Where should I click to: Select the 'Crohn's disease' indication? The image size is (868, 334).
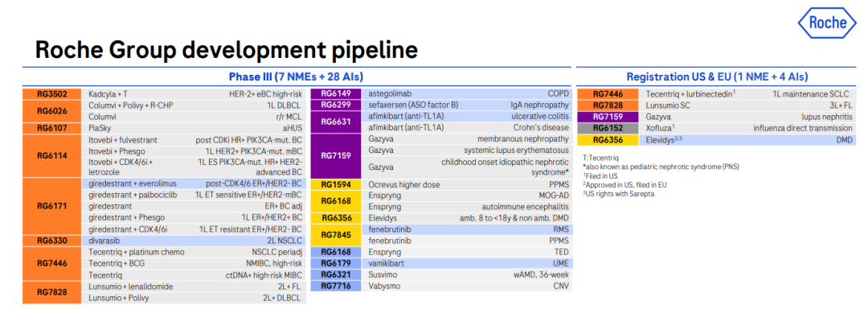(x=543, y=127)
